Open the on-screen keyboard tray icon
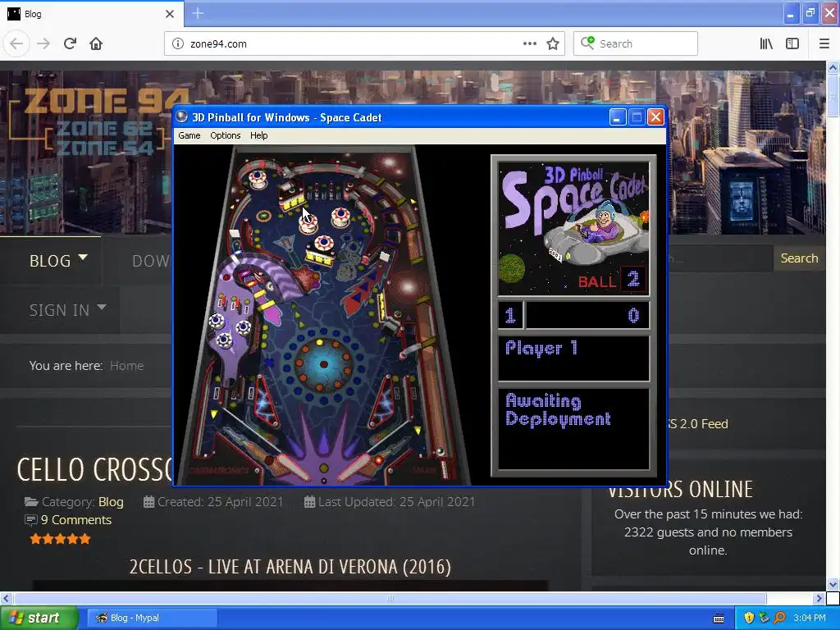Screen dimensions: 840x630 click(x=719, y=619)
